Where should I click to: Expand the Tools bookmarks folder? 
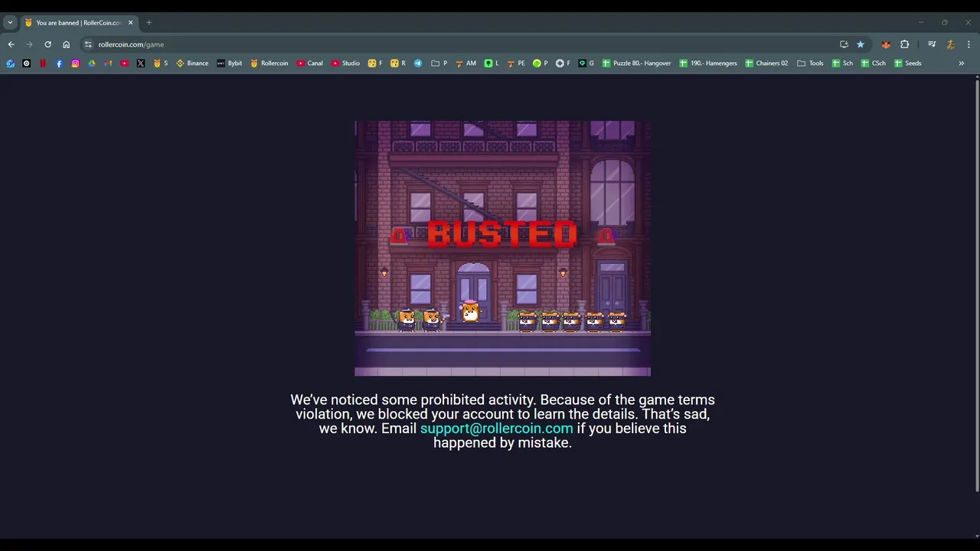[x=810, y=64]
